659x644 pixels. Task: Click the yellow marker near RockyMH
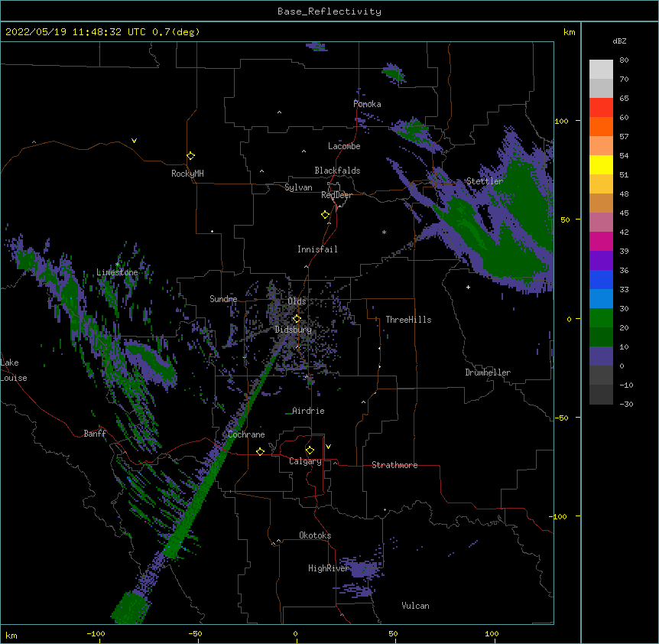click(x=190, y=156)
